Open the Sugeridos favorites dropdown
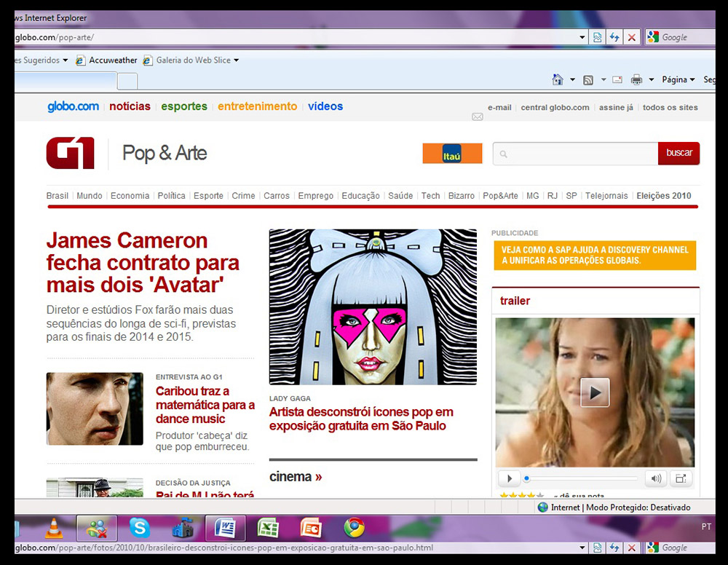Screen dimensions: 728x565 pos(41,60)
